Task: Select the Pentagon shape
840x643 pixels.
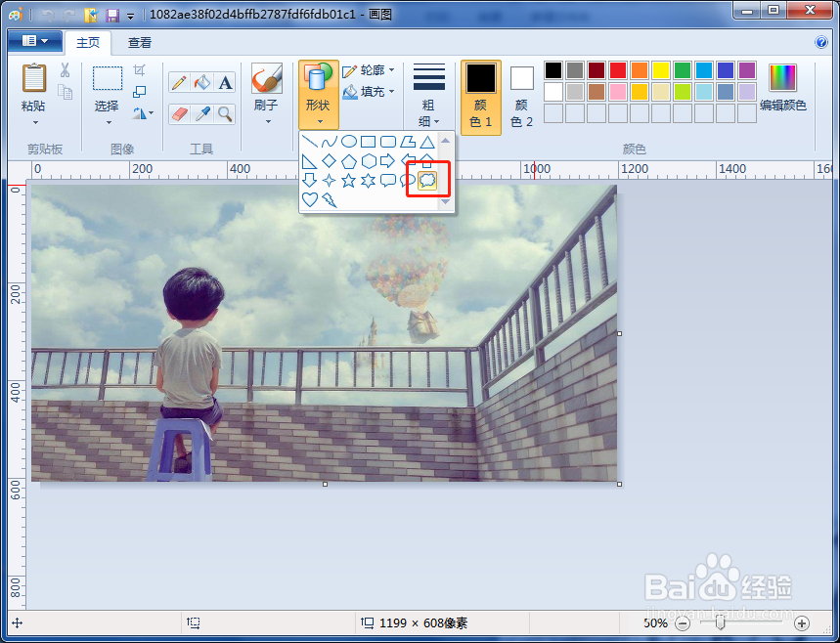Action: [349, 161]
